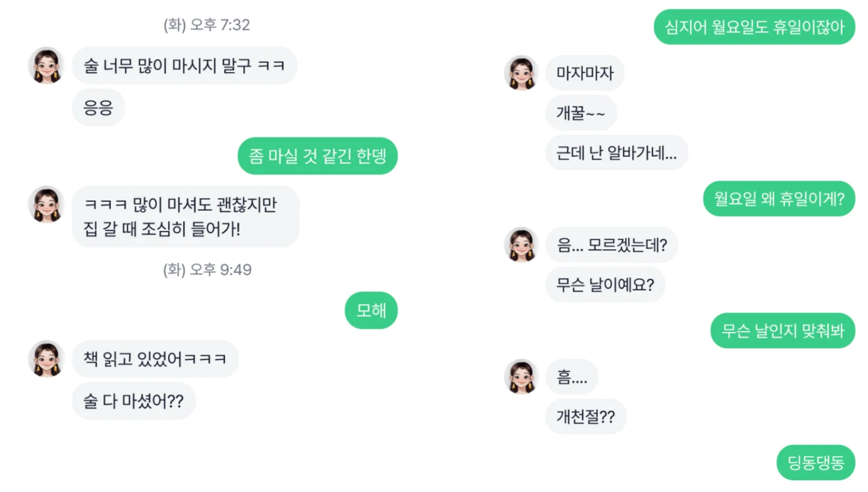Viewport: 868px width, 492px height.
Task: Select the '술 다 마셨어??' message
Action: tap(134, 401)
